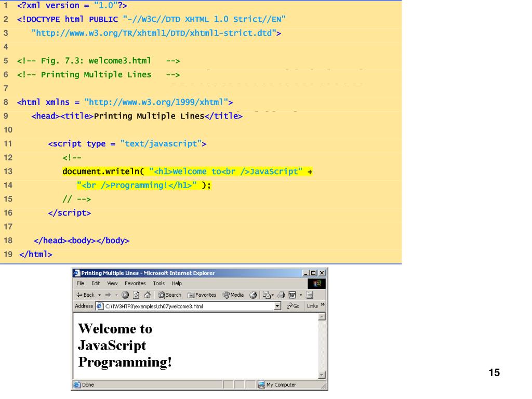Open the Media pane from toolbar
Screen dimensions: 532x399
coord(233,295)
